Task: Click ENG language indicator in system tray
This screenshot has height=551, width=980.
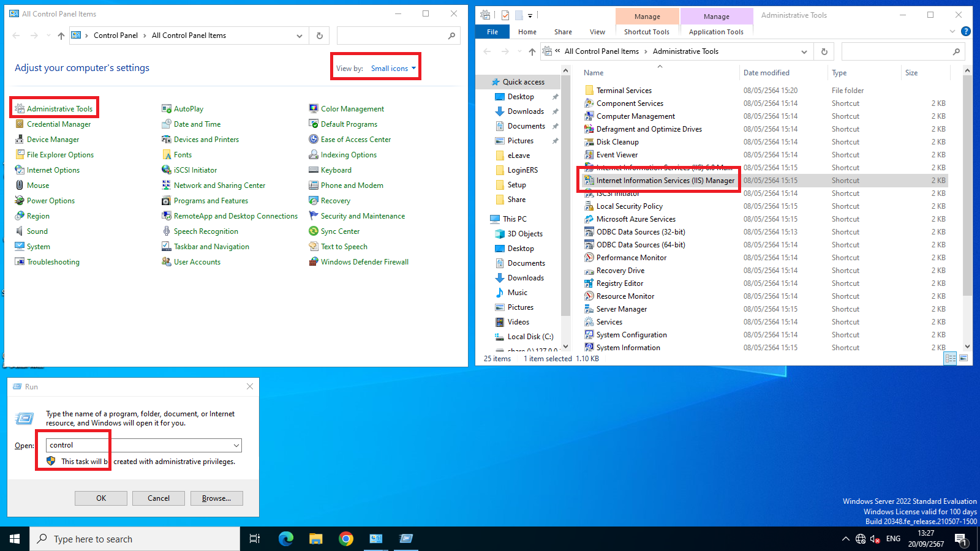Action: (x=894, y=539)
